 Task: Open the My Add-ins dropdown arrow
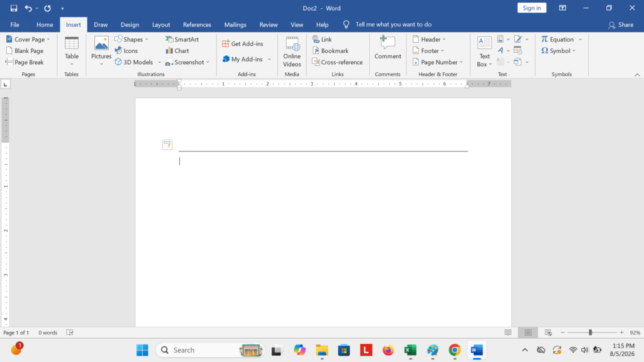pyautogui.click(x=269, y=59)
